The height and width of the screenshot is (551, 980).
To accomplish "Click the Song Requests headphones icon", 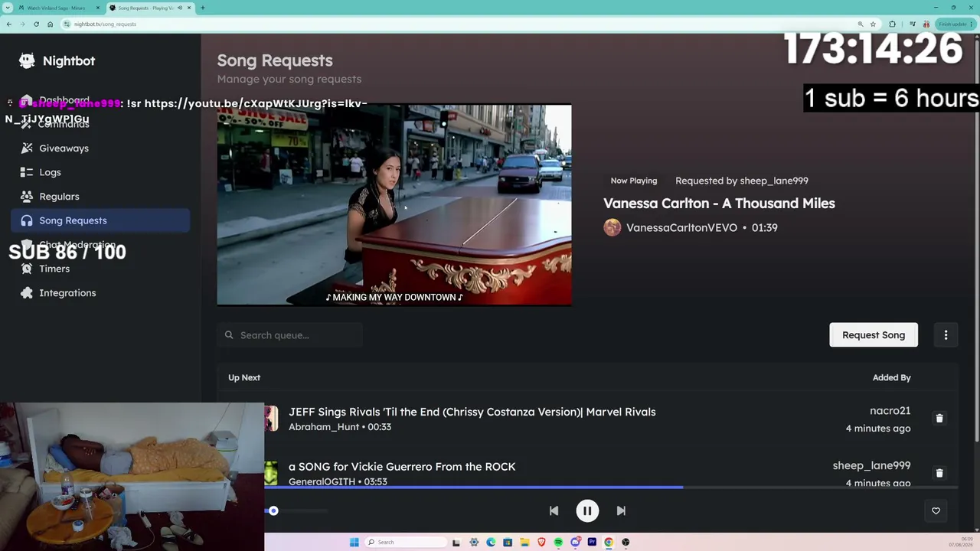I will [27, 220].
